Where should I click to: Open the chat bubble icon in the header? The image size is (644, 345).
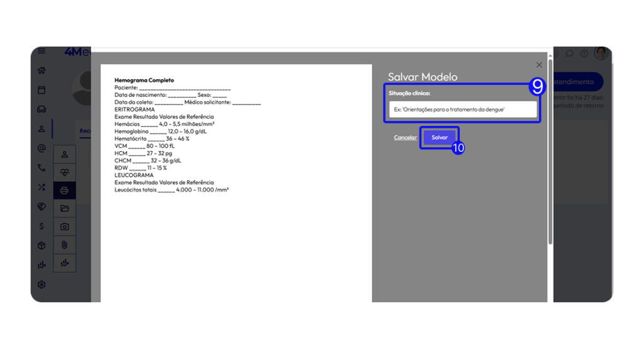[x=569, y=54]
